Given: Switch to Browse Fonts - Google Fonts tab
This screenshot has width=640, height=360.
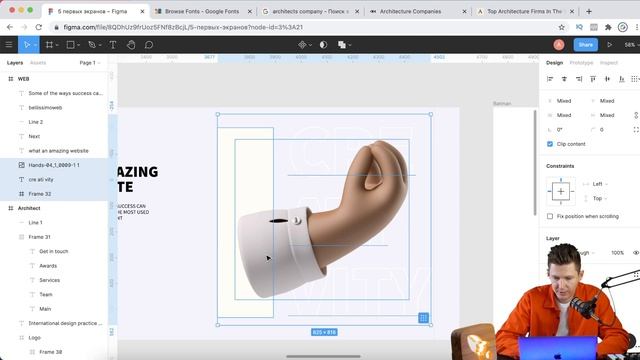Looking at the screenshot, I should [x=202, y=11].
